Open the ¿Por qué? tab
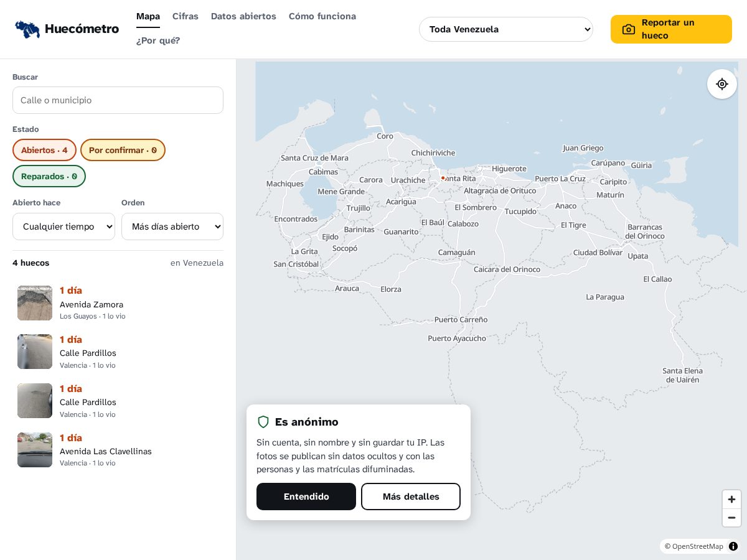The height and width of the screenshot is (560, 747). click(158, 40)
